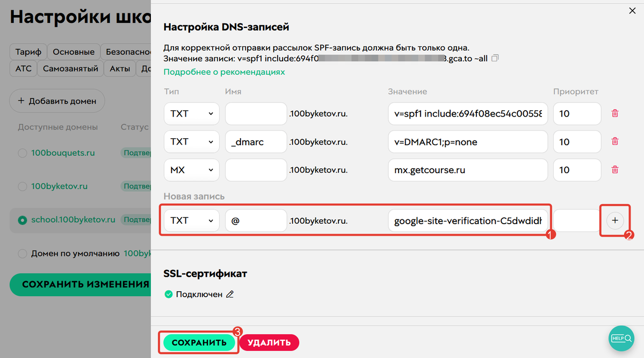
Task: Open the MX record type dropdown
Action: 191,170
